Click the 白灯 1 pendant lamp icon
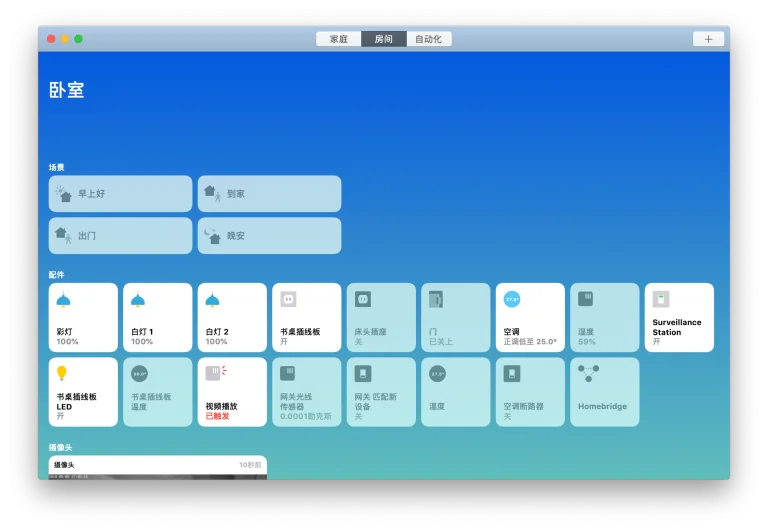 coord(138,299)
